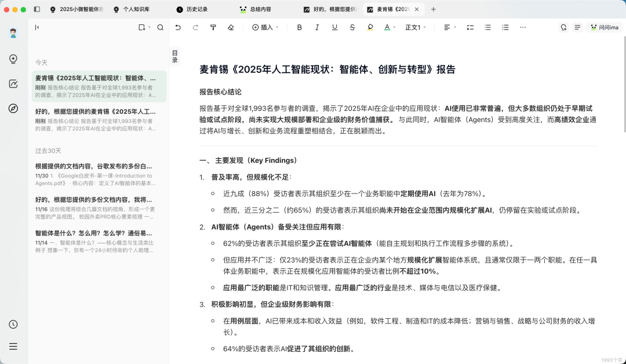Undo the last edit
The height and width of the screenshot is (364, 626).
point(179,27)
